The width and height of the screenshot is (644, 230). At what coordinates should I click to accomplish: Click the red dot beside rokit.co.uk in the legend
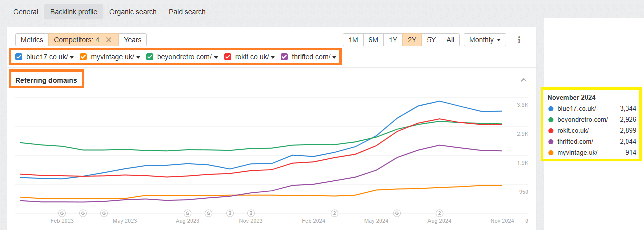[551, 130]
